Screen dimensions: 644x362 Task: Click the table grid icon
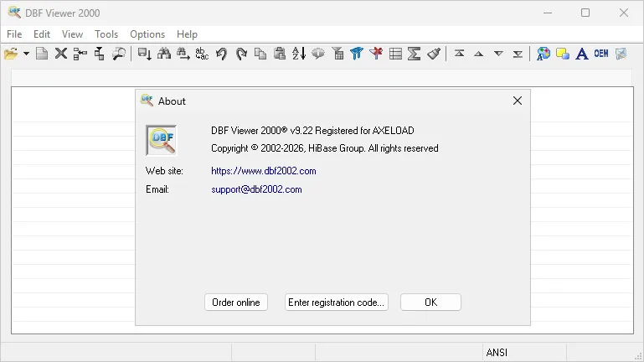pyautogui.click(x=395, y=54)
